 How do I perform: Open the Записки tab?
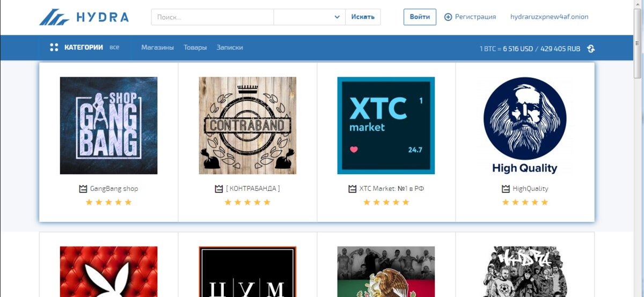point(230,48)
